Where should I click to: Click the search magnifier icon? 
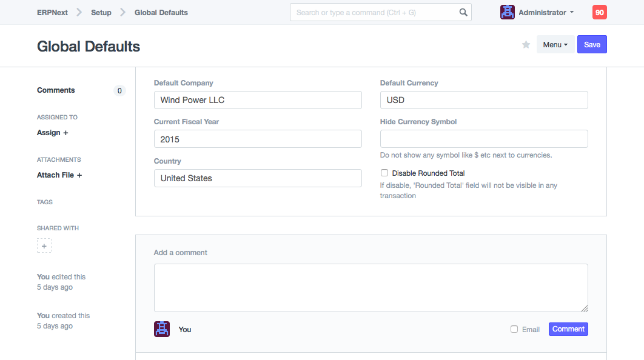[463, 12]
